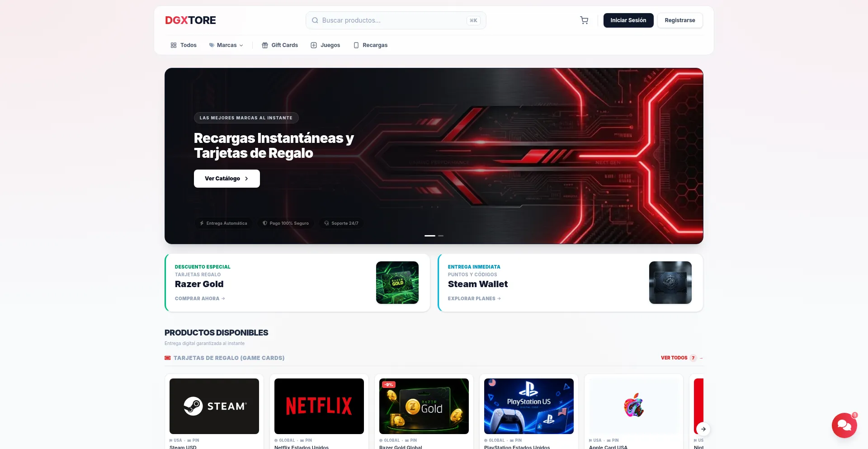Click the Entrega Automática lightning badge
The height and width of the screenshot is (449, 868).
click(x=223, y=223)
